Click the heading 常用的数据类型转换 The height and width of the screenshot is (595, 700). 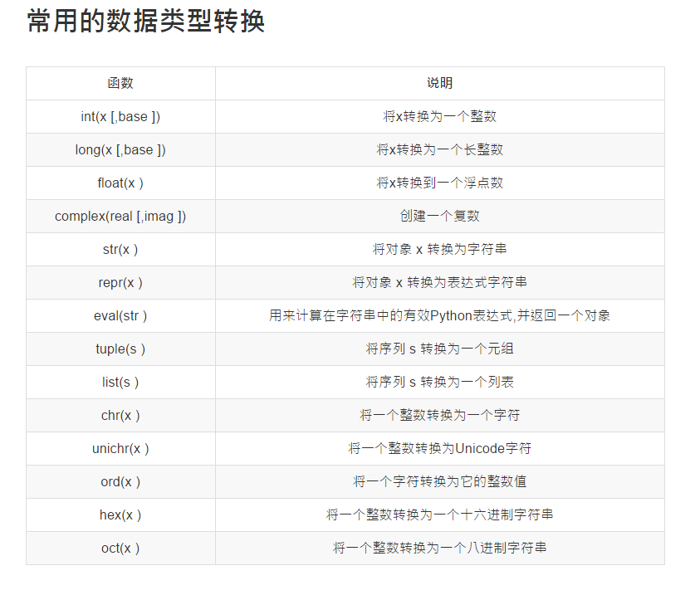coord(146,21)
